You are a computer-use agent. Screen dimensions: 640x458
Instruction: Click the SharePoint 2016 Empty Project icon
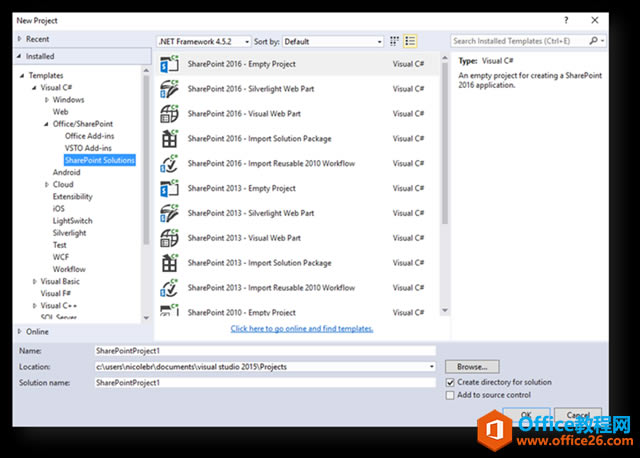coord(169,64)
